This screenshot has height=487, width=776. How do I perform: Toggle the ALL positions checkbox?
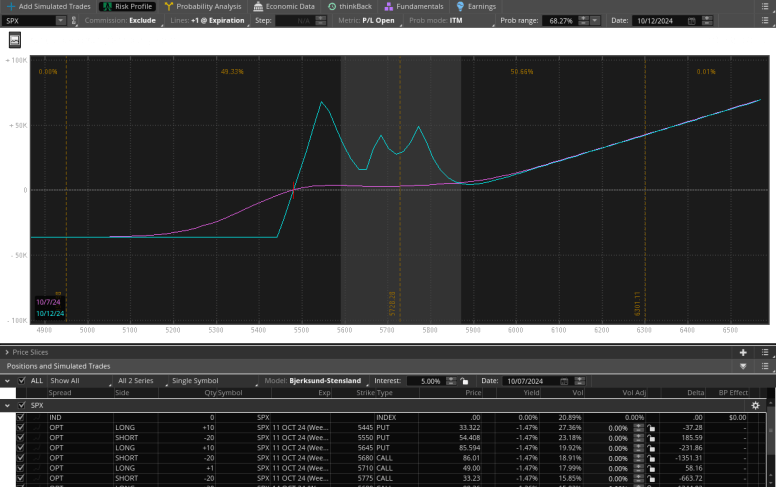21,381
